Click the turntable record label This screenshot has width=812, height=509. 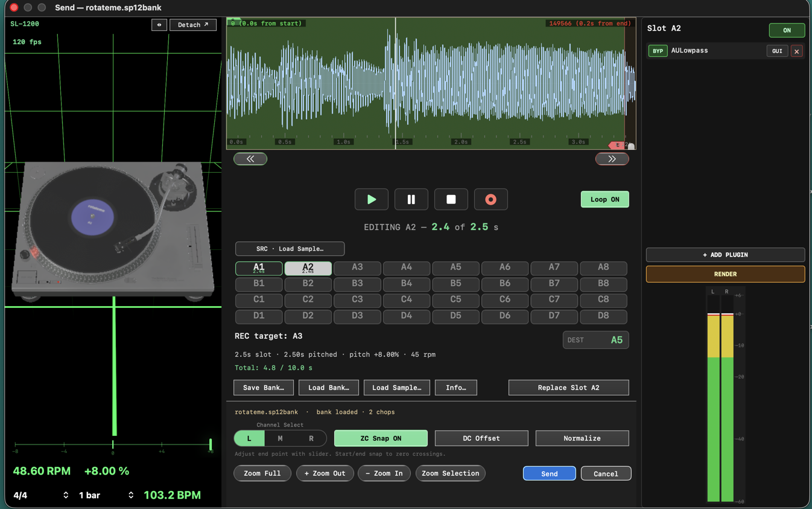tap(92, 216)
